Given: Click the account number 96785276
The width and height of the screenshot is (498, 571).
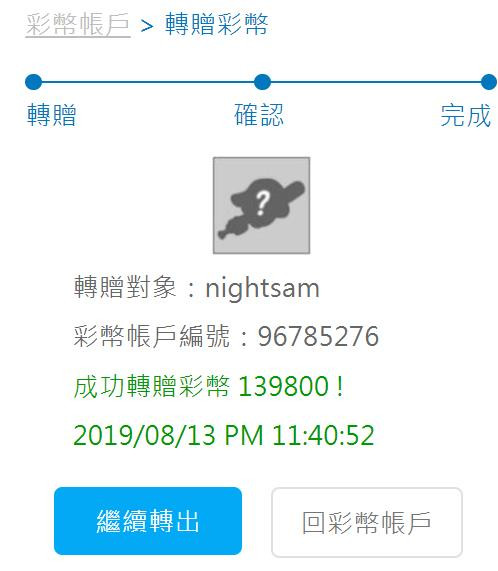Looking at the screenshot, I should 319,336.
